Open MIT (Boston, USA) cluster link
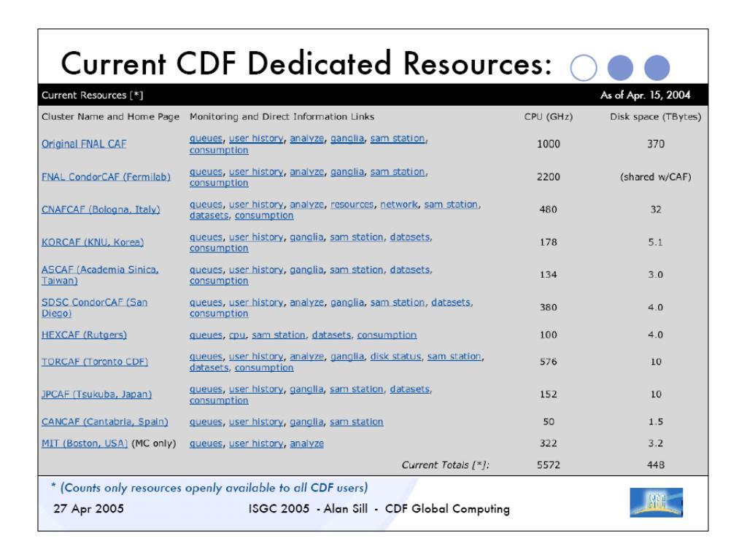Viewport: 747px width, 560px height. pyautogui.click(x=85, y=443)
